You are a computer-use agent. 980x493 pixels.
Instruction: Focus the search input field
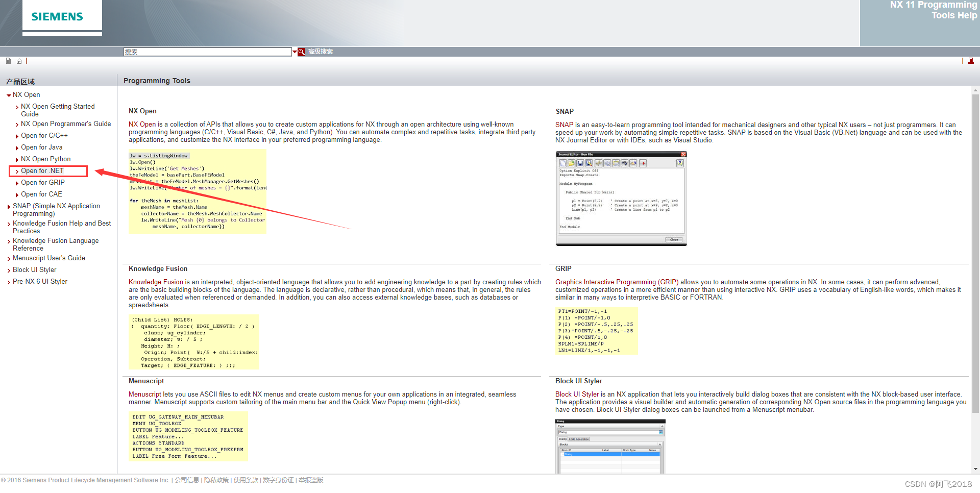tap(208, 52)
